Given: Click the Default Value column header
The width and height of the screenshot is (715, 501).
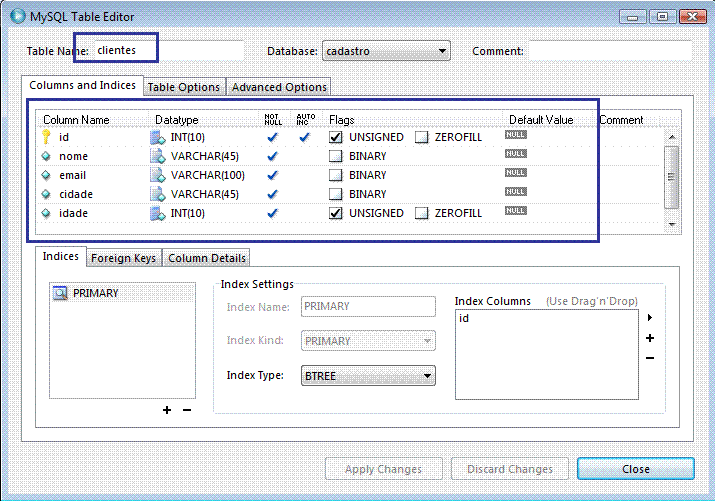Looking at the screenshot, I should [541, 120].
